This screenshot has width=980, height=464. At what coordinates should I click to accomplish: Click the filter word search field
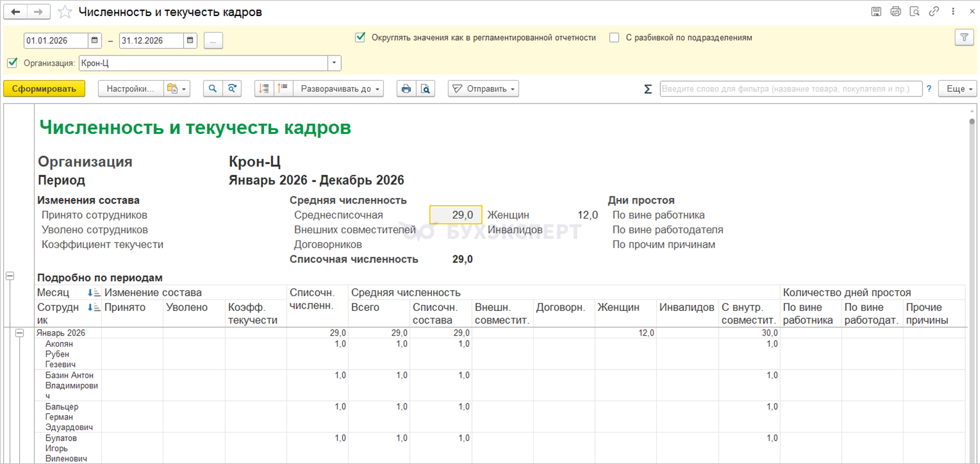pyautogui.click(x=790, y=89)
